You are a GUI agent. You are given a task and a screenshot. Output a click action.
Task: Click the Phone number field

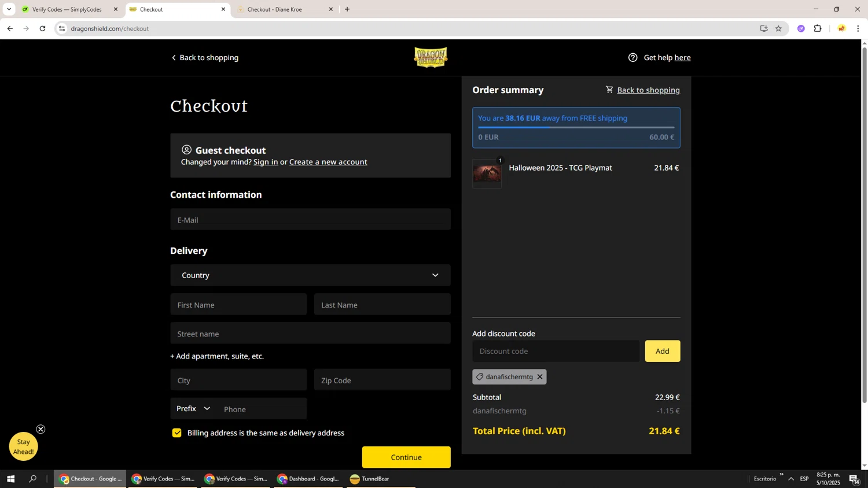coord(262,409)
